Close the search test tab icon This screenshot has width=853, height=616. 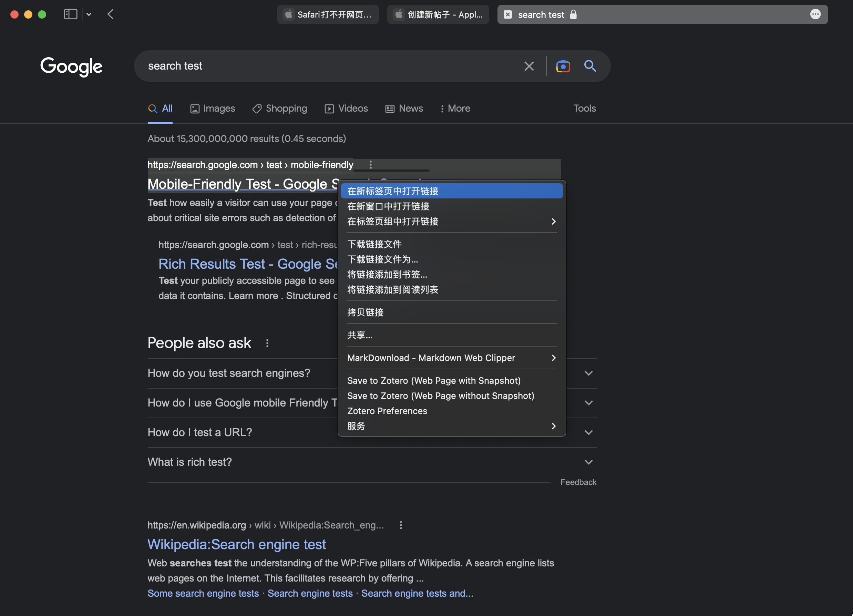(x=508, y=14)
